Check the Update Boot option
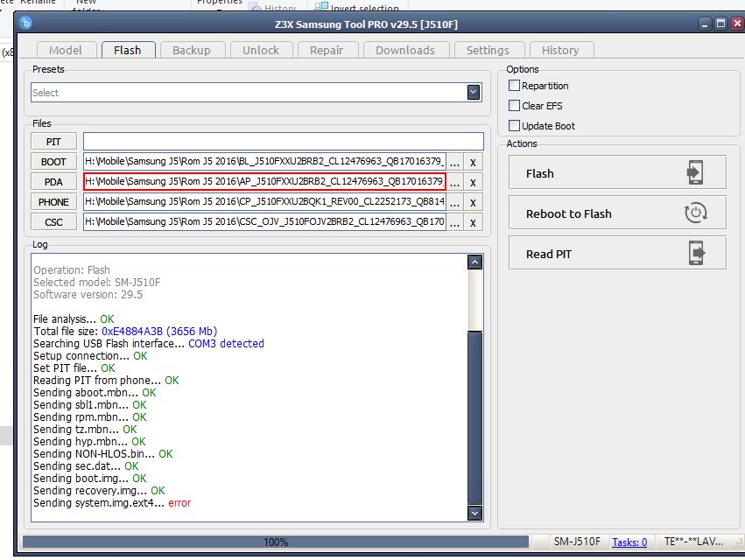Screen dimensions: 745x560 tap(514, 125)
